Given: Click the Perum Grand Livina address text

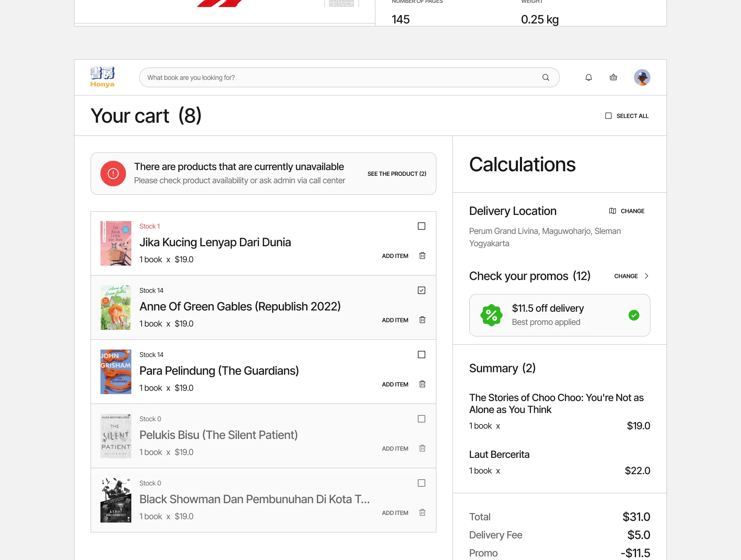Looking at the screenshot, I should [545, 237].
